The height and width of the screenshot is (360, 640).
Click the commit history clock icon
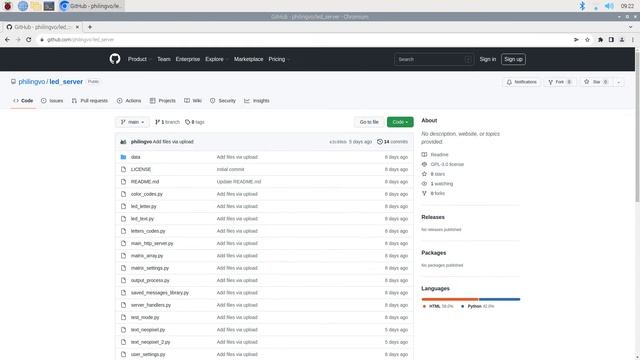click(380, 142)
